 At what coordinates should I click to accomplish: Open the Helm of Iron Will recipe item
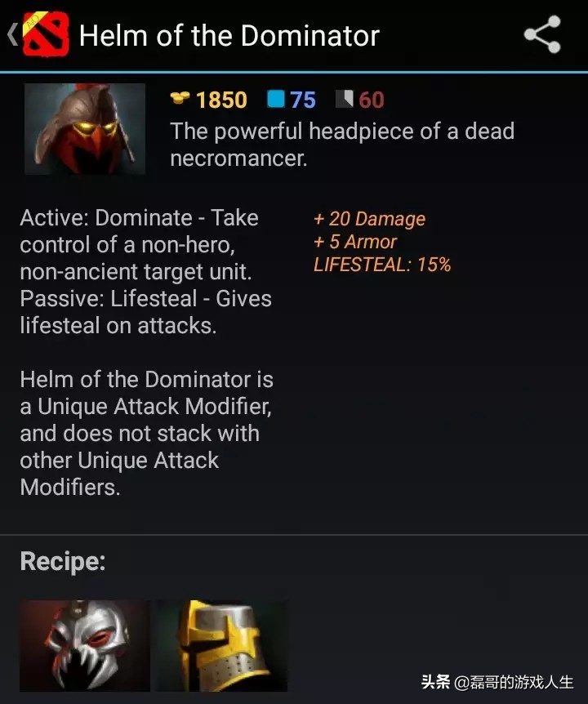[222, 646]
